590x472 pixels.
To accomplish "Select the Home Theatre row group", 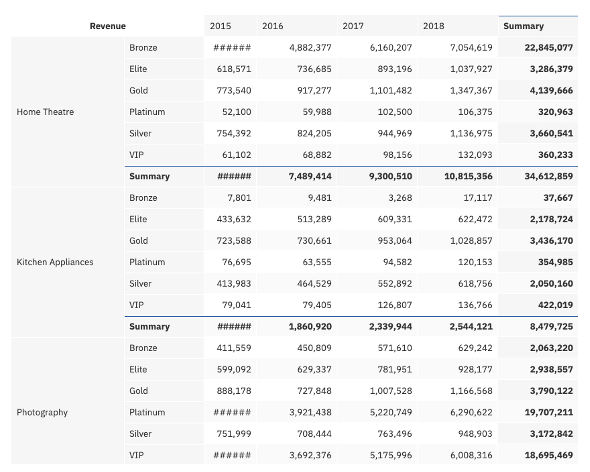I will click(x=67, y=112).
